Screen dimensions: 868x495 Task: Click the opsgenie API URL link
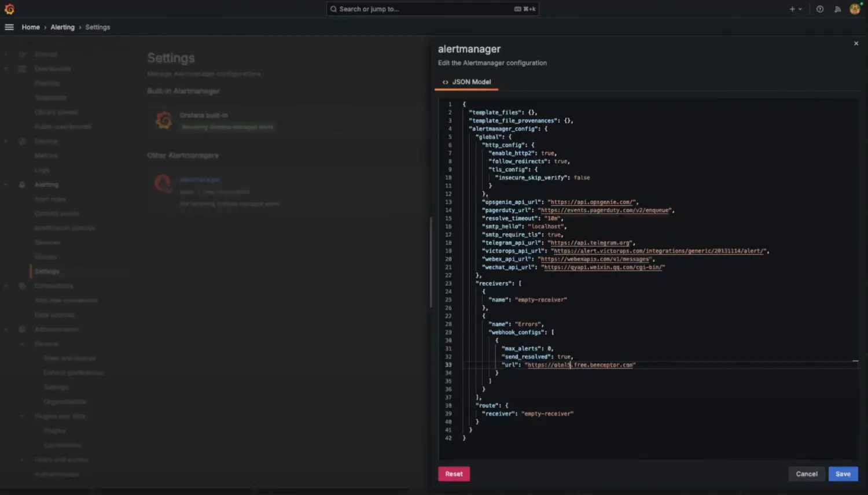tap(593, 202)
